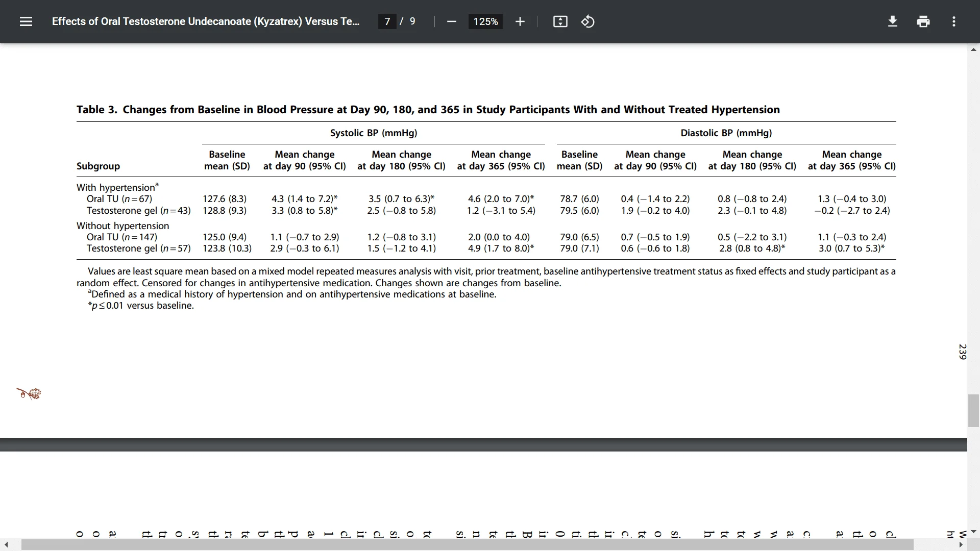Click the total page count 9
The width and height of the screenshot is (980, 551).
pyautogui.click(x=412, y=21)
